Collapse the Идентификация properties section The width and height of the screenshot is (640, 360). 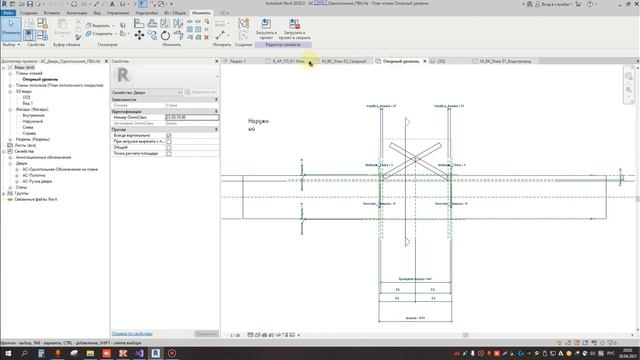coord(216,111)
